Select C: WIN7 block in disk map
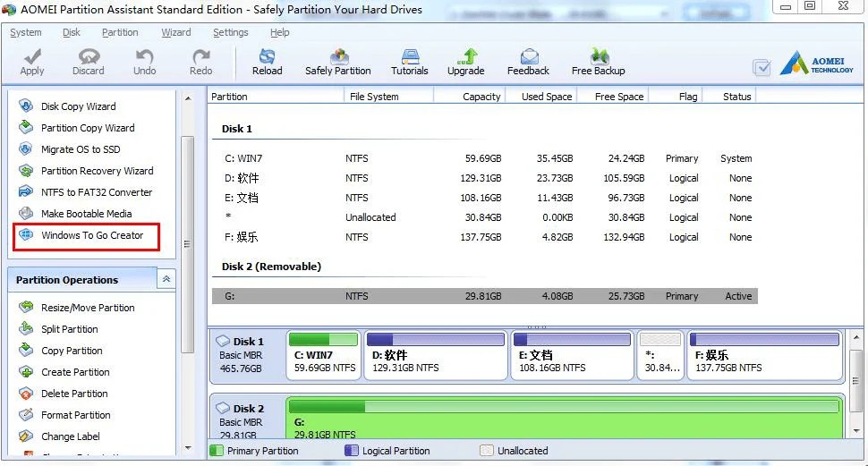The height and width of the screenshot is (466, 868). click(x=324, y=355)
